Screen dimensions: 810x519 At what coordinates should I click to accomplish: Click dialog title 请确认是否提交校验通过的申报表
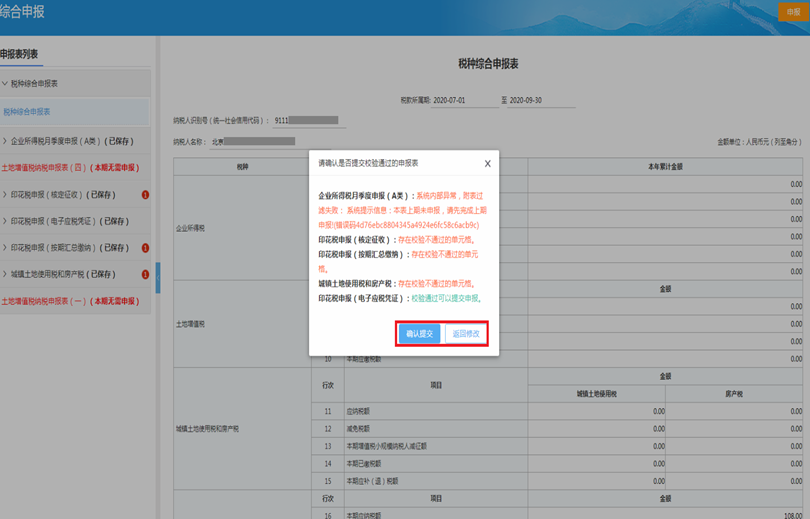point(368,163)
